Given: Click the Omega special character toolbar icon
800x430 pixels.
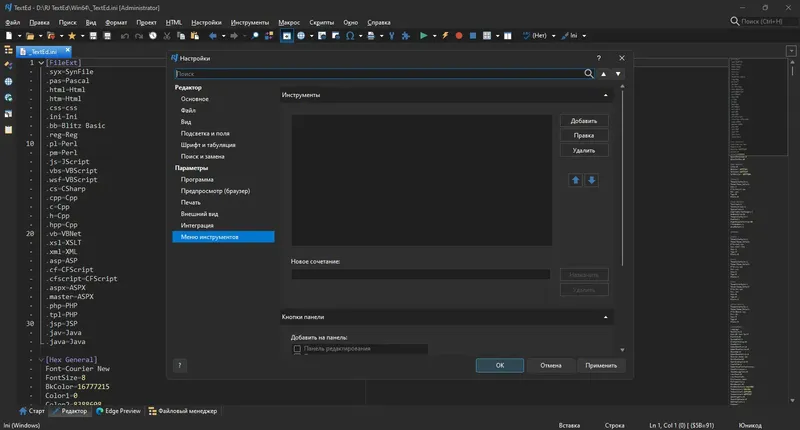Looking at the screenshot, I should point(350,36).
